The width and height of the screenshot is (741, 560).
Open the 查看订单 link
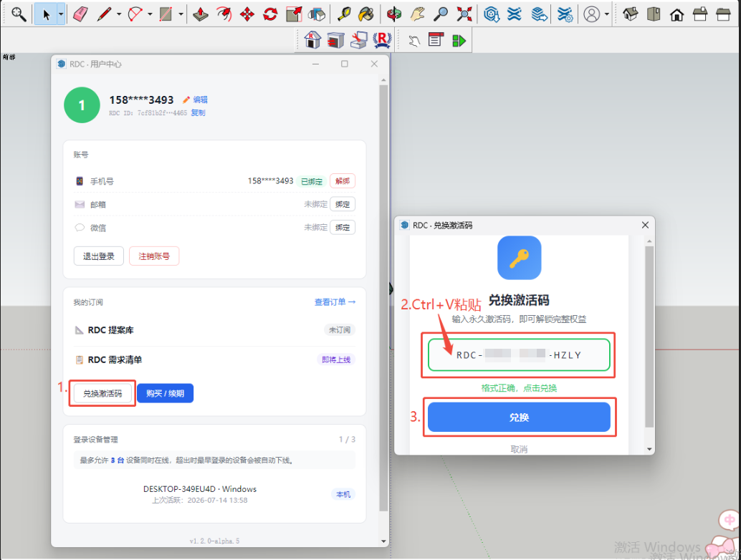coord(335,302)
